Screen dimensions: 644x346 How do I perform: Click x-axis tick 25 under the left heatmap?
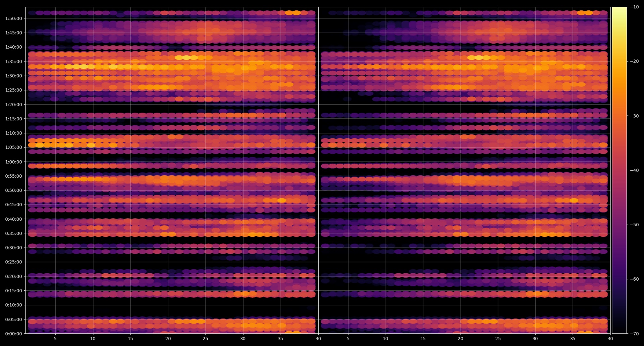205,339
